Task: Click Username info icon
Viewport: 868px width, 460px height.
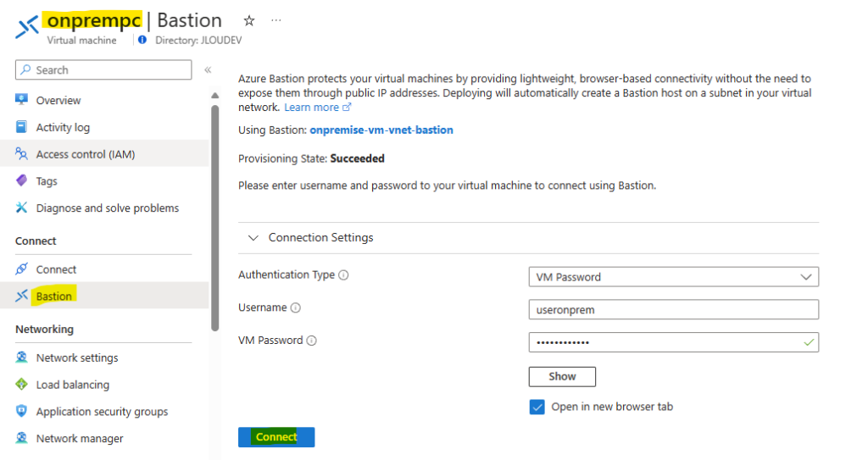Action: point(296,308)
